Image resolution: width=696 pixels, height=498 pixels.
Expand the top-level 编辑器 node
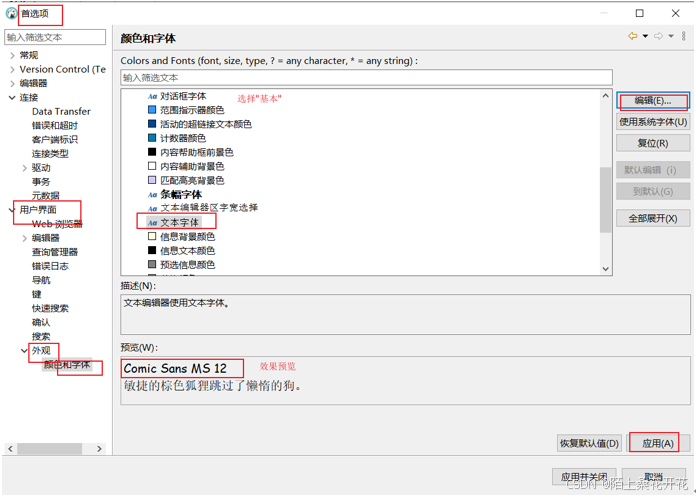pyautogui.click(x=12, y=83)
